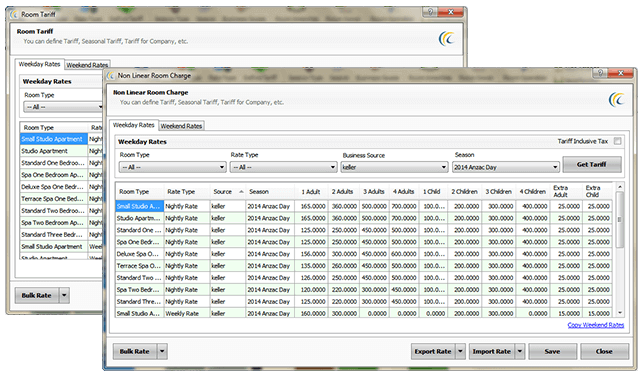Viewport: 644px width, 377px height.
Task: Enable the Tariff Inclusive Tax checkbox
Action: [617, 141]
